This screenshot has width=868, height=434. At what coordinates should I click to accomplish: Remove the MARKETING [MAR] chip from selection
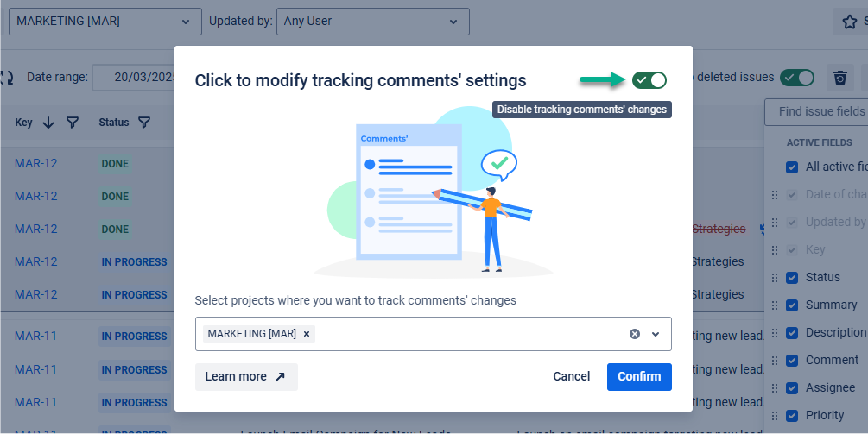[x=307, y=334]
